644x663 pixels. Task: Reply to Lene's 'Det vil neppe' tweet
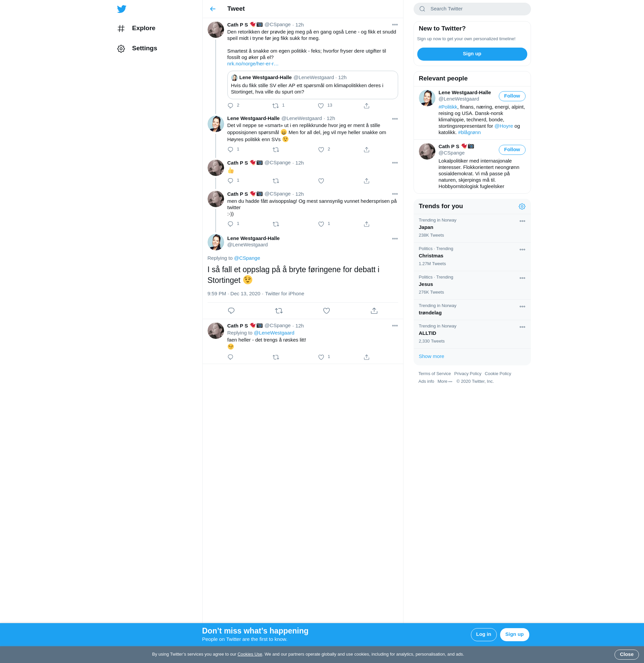point(230,149)
